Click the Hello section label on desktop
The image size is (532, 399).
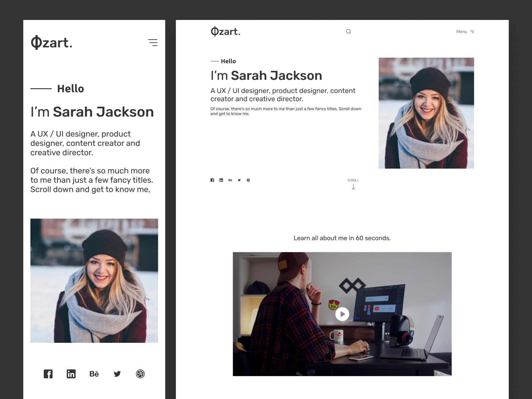point(228,61)
